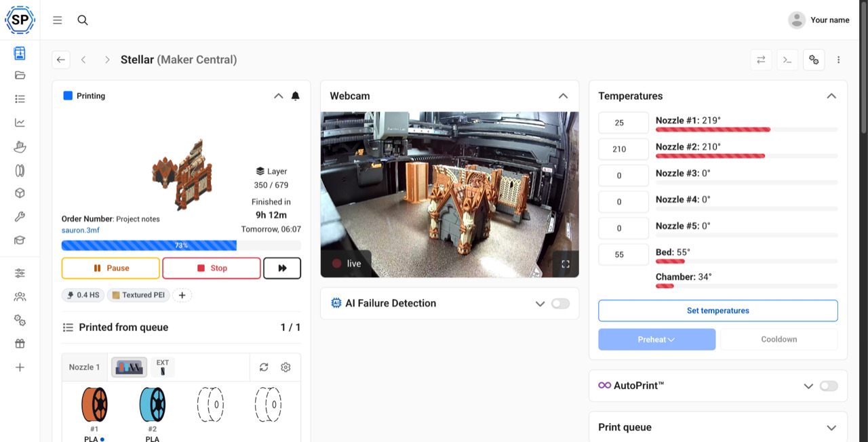Collapse the Temperatures panel chevron
Viewport: 868px width, 442px height.
(831, 96)
